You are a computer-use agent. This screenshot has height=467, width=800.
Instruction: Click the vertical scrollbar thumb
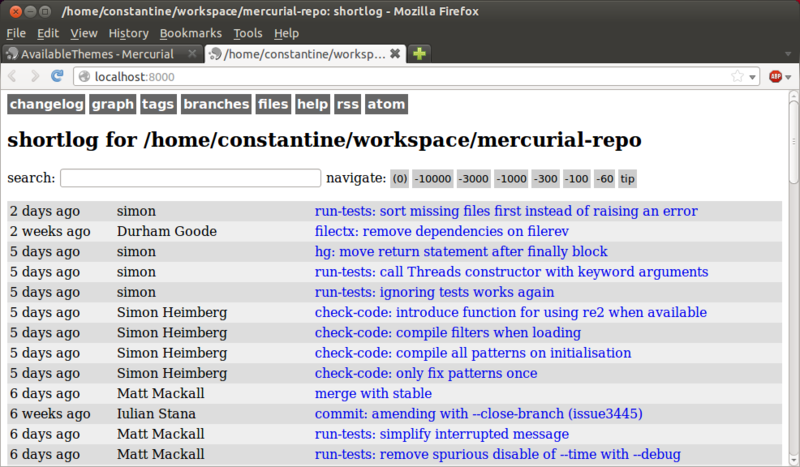pyautogui.click(x=793, y=142)
